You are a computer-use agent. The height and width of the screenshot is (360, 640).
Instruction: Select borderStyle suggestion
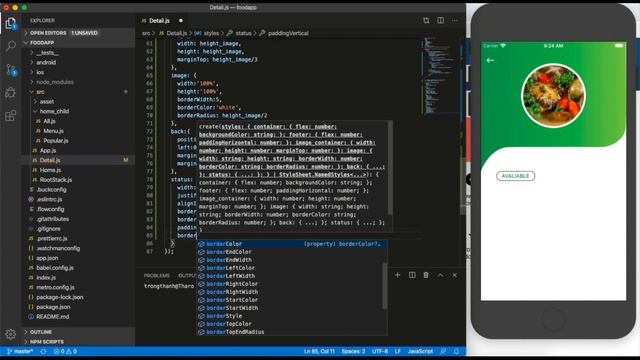pos(291,316)
